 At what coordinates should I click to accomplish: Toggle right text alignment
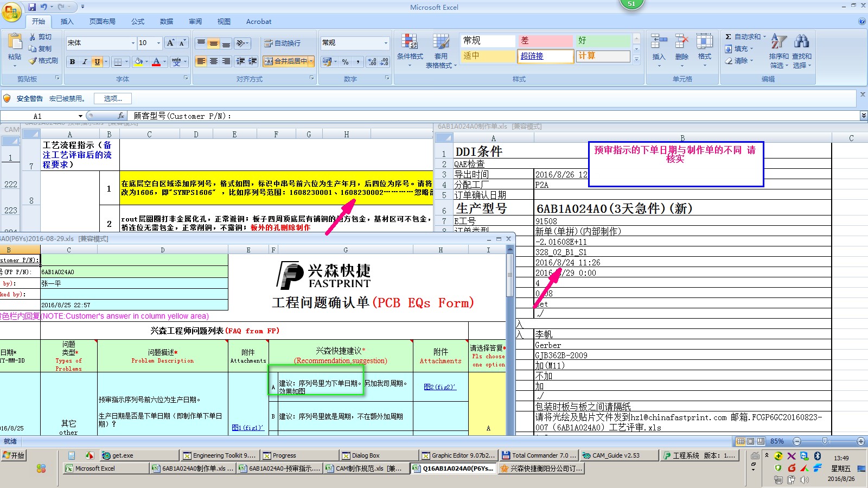coord(226,61)
